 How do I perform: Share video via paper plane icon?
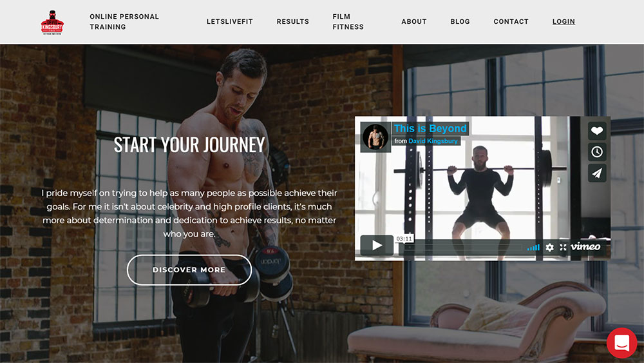pyautogui.click(x=597, y=173)
